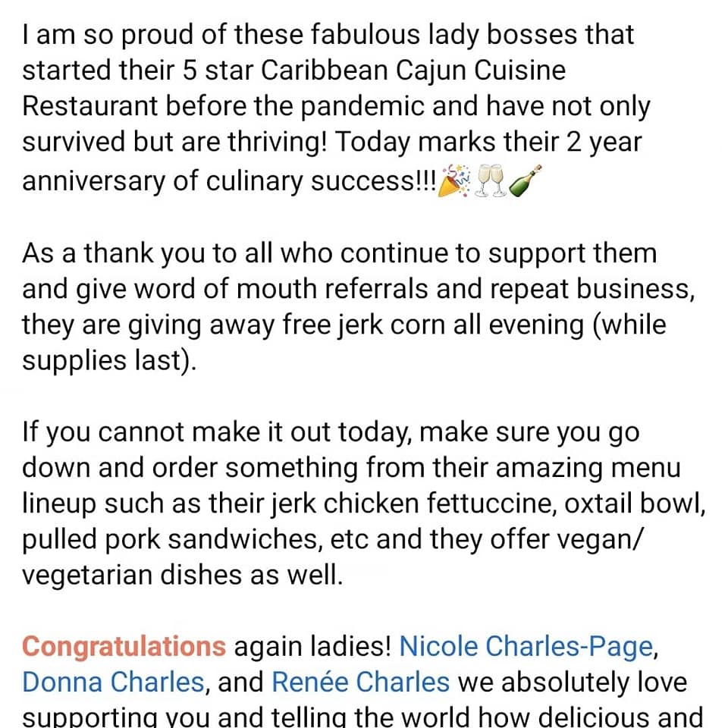Open Nicole Charles-Page's tagged profile
The image size is (728, 728).
pyautogui.click(x=526, y=648)
